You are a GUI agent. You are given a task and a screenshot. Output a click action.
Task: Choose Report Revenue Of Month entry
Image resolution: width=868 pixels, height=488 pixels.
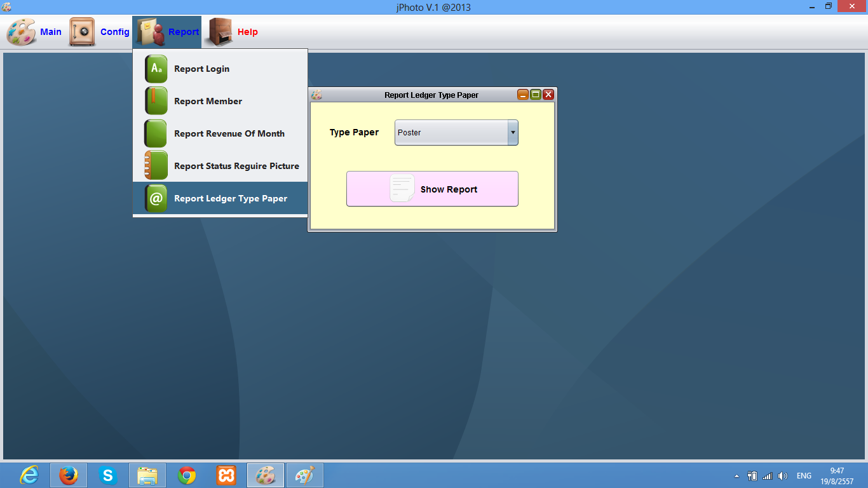click(220, 133)
